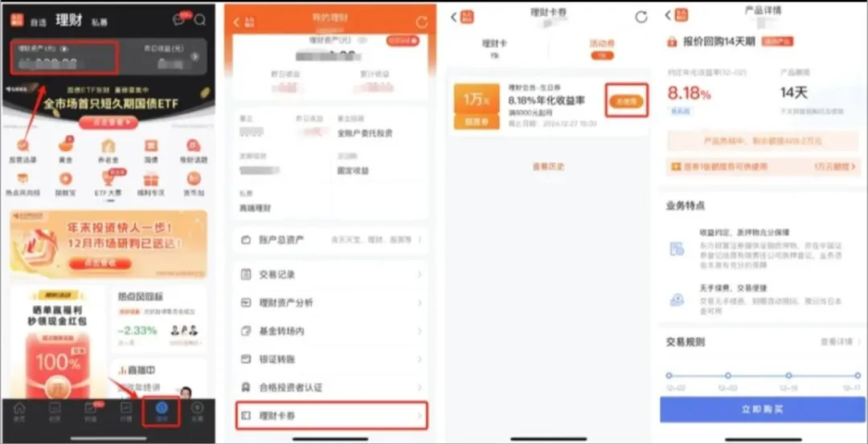
Task: Open the message bubble icon with badge
Action: [178, 20]
